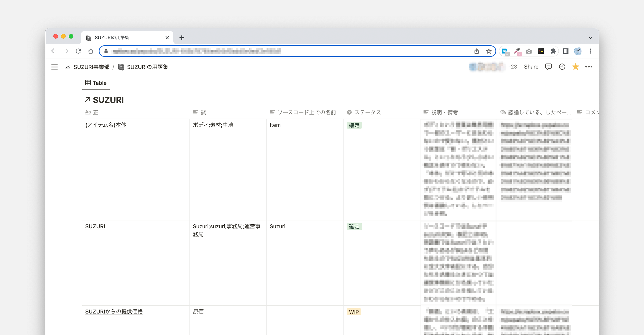
Task: Open the camera screenshot extension
Action: click(x=529, y=51)
